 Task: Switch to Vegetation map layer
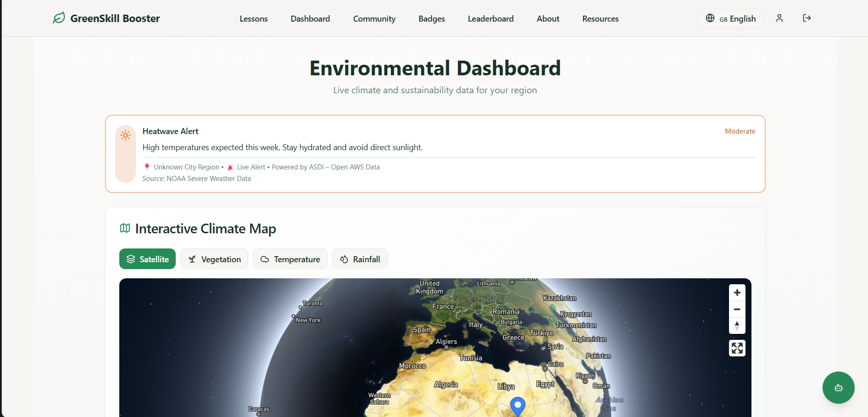(x=214, y=259)
